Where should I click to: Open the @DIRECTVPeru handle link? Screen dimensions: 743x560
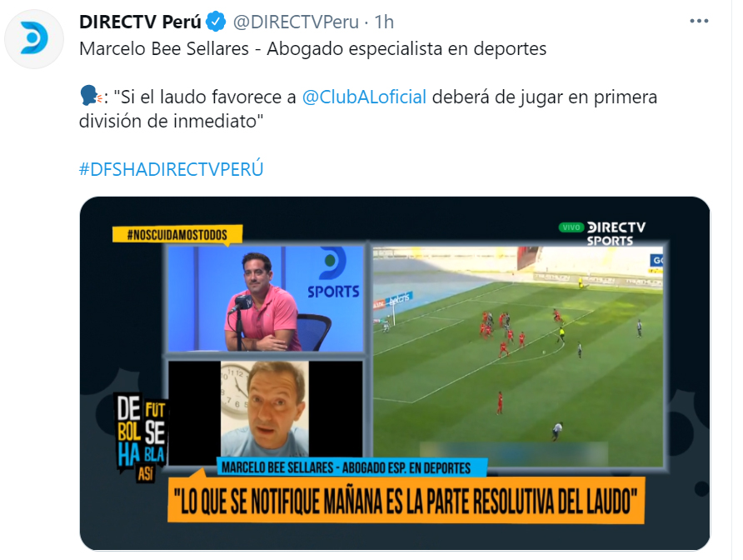coord(296,22)
